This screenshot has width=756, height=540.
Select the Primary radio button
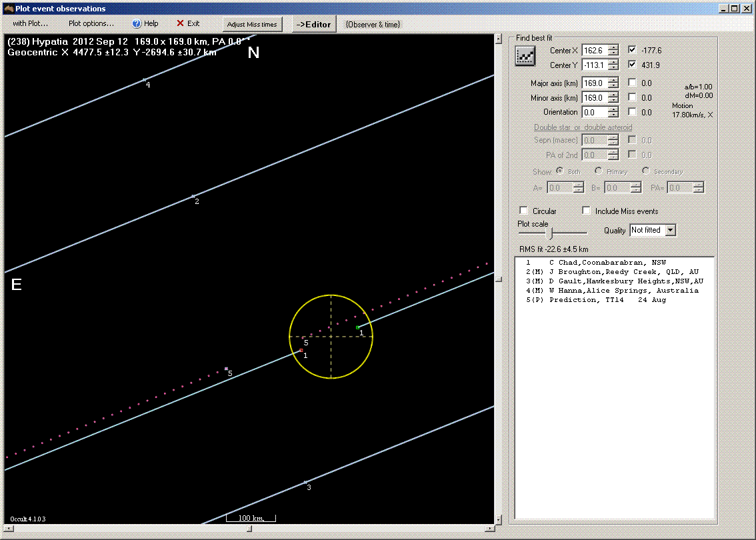pos(599,171)
